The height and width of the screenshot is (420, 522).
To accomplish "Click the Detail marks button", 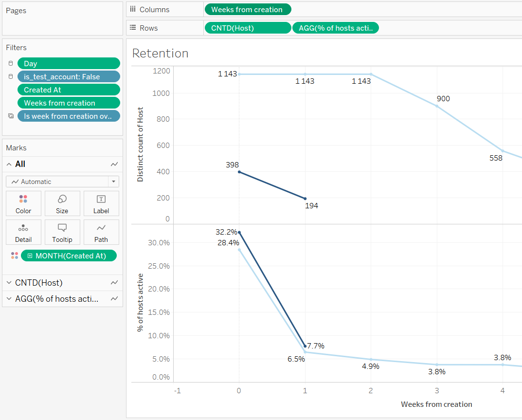I will 23,232.
